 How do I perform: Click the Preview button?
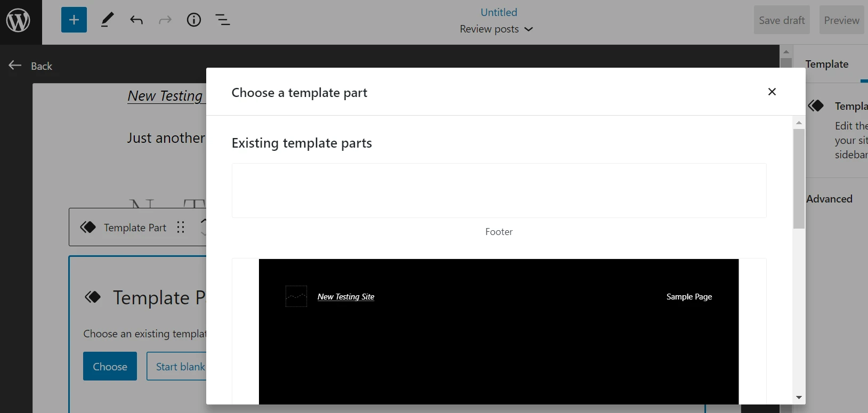tap(841, 20)
